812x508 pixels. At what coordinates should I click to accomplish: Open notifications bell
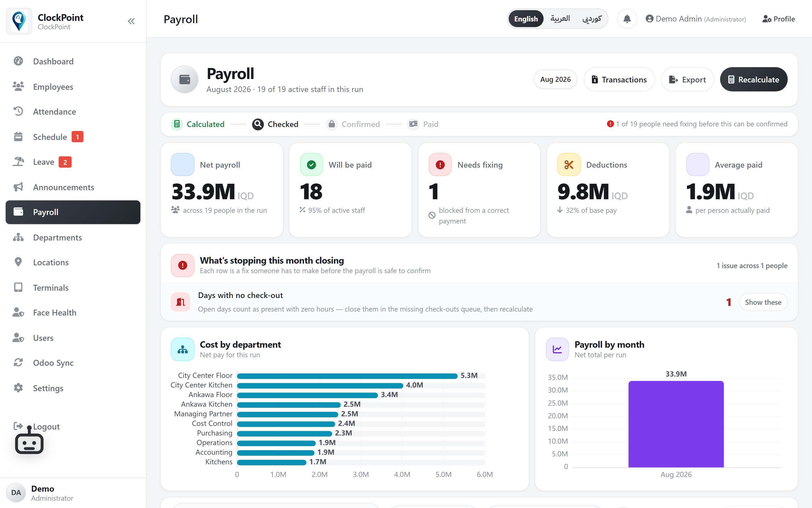627,19
